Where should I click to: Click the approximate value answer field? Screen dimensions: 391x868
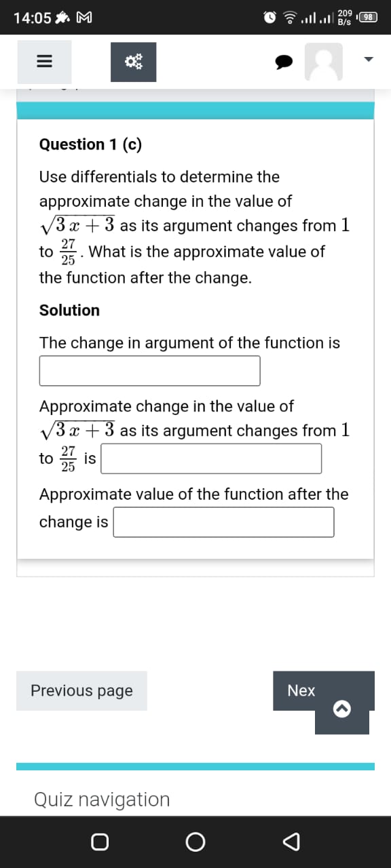pos(223,521)
